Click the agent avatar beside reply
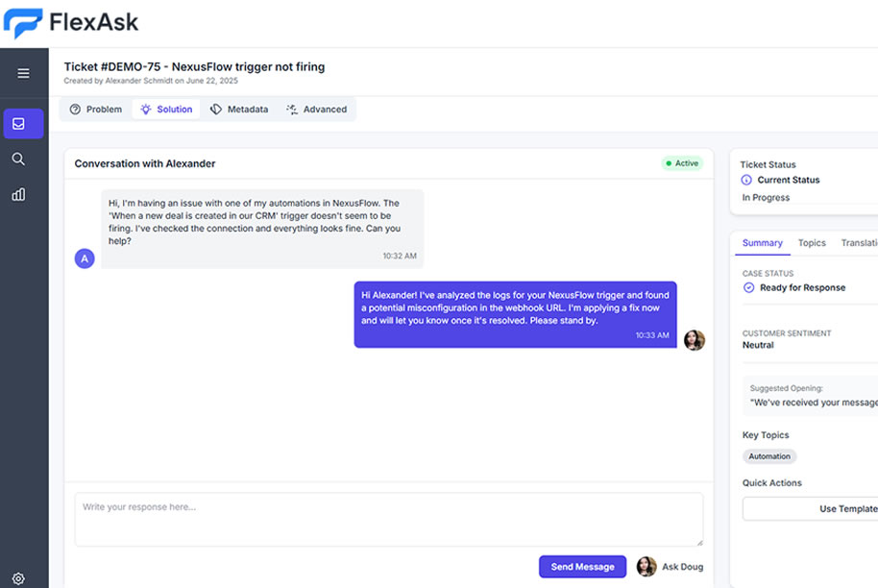Screen dimensions: 878x588 click(x=695, y=340)
